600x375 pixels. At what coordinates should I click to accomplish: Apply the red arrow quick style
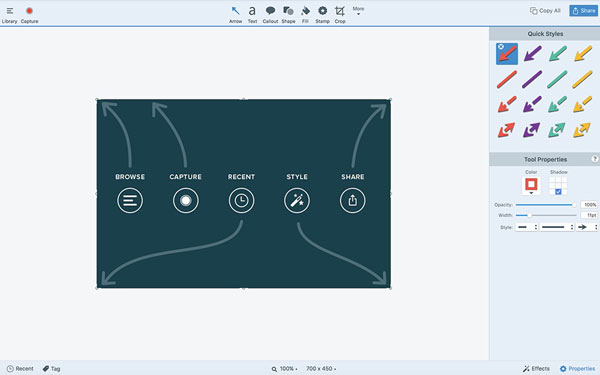click(507, 54)
